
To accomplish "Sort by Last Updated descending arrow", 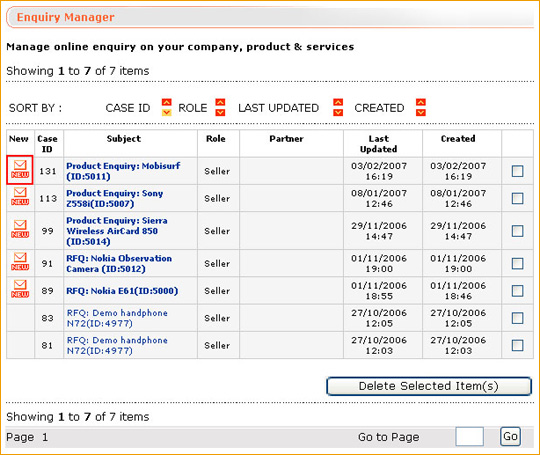I will coord(338,112).
